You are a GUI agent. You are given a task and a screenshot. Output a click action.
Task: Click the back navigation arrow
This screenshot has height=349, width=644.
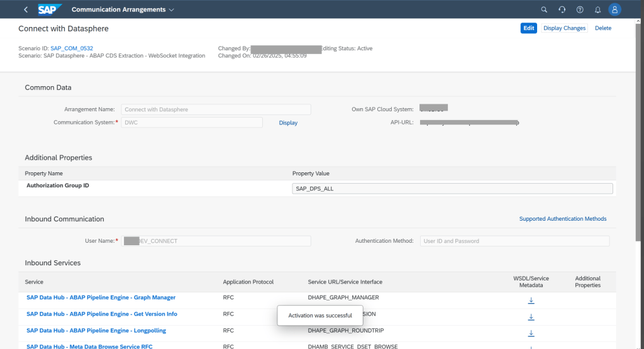(x=26, y=9)
